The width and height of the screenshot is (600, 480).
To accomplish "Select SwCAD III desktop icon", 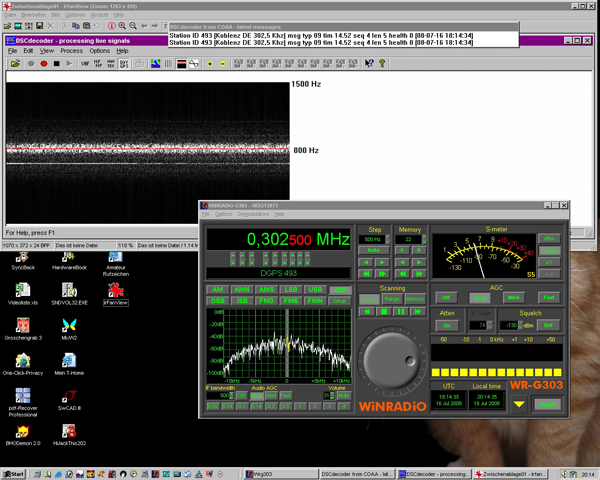I will [x=69, y=400].
